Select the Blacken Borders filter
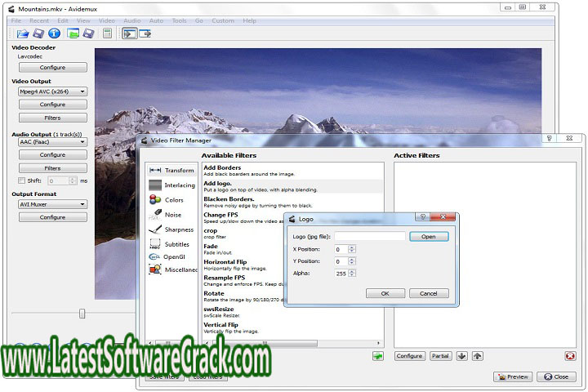Image resolution: width=588 pixels, height=392 pixels. (x=292, y=202)
